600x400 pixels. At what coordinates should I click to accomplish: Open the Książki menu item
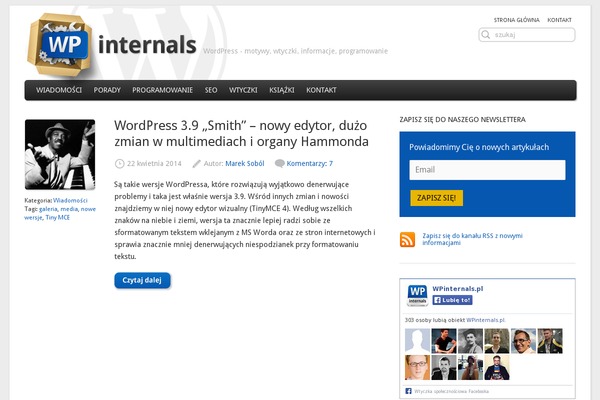click(x=282, y=90)
